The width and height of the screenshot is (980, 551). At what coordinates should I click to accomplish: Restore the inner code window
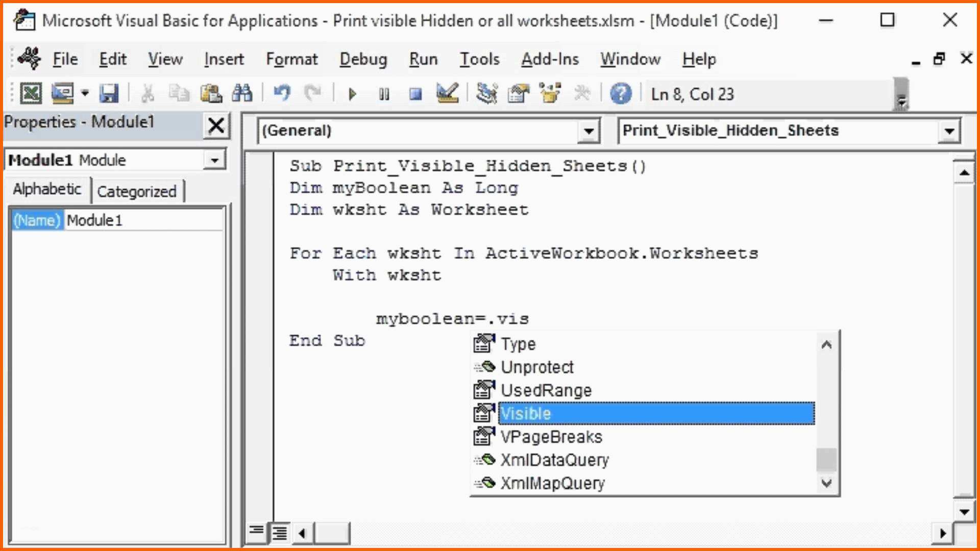pyautogui.click(x=939, y=59)
